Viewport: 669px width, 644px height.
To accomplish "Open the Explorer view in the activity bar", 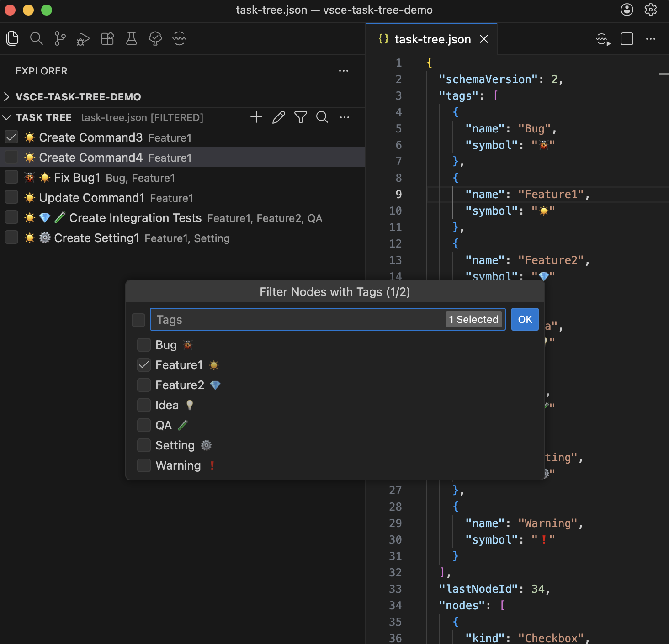I will (x=12, y=38).
